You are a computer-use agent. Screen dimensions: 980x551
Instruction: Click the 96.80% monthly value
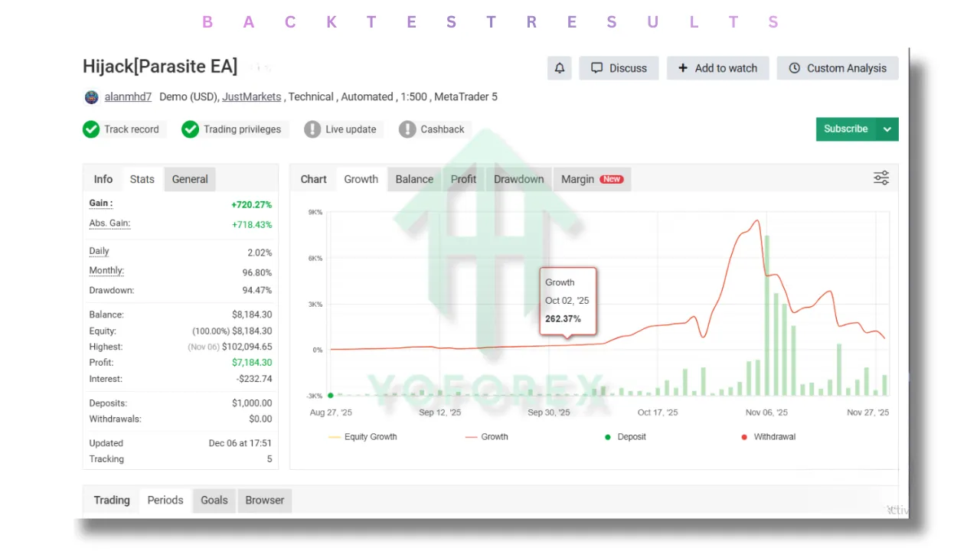(x=257, y=272)
